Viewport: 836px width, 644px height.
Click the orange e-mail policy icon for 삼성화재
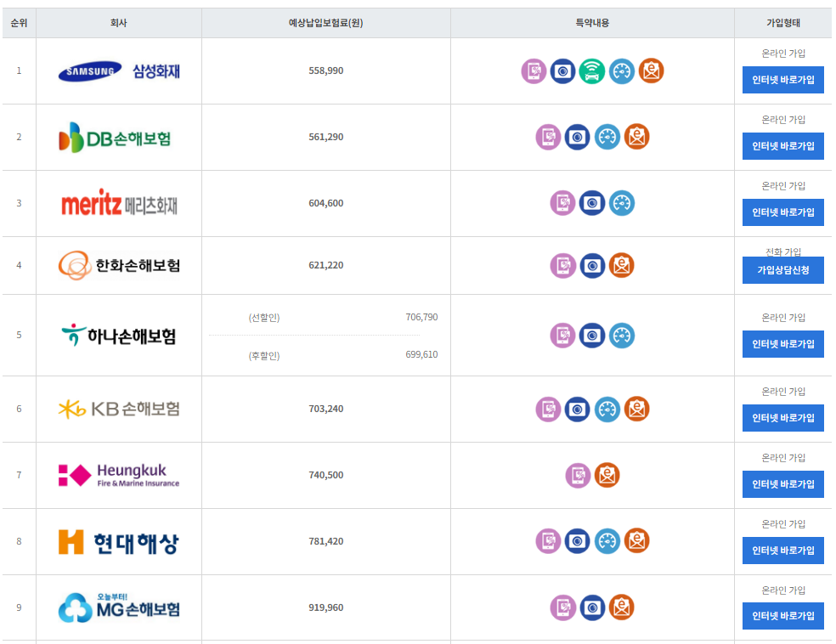pyautogui.click(x=651, y=71)
